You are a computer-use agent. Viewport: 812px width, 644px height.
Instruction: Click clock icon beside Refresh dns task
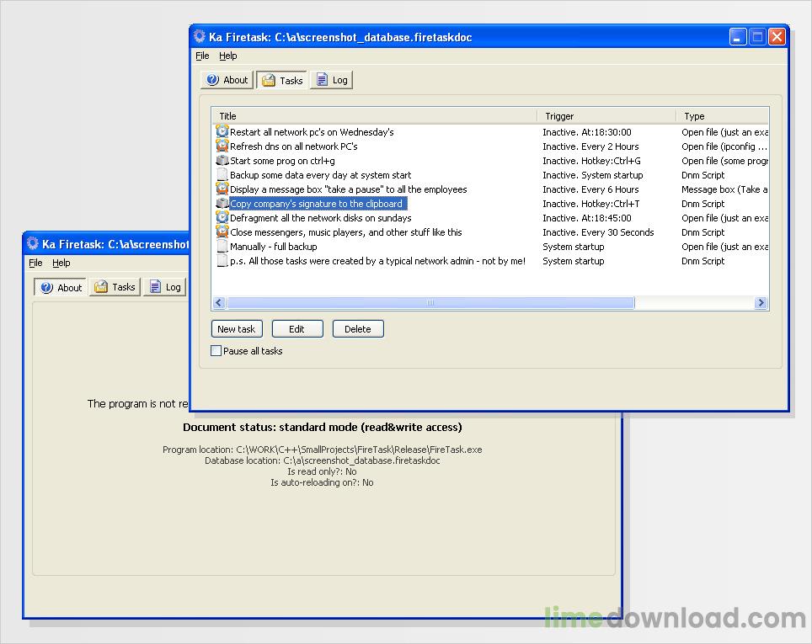click(x=222, y=146)
